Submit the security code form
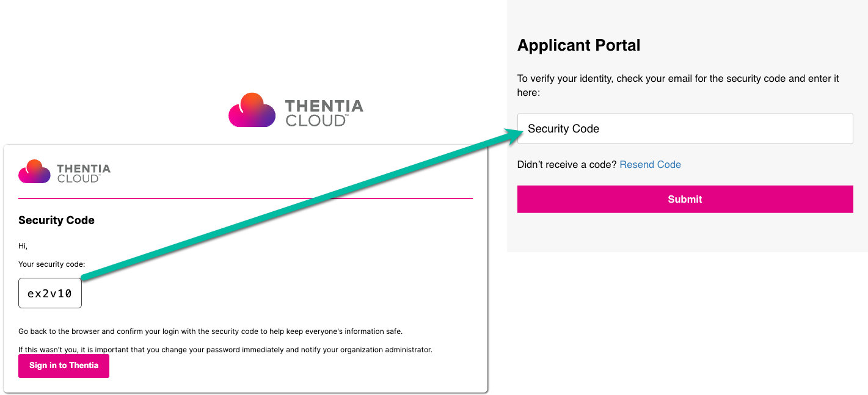868x395 pixels. [x=685, y=199]
